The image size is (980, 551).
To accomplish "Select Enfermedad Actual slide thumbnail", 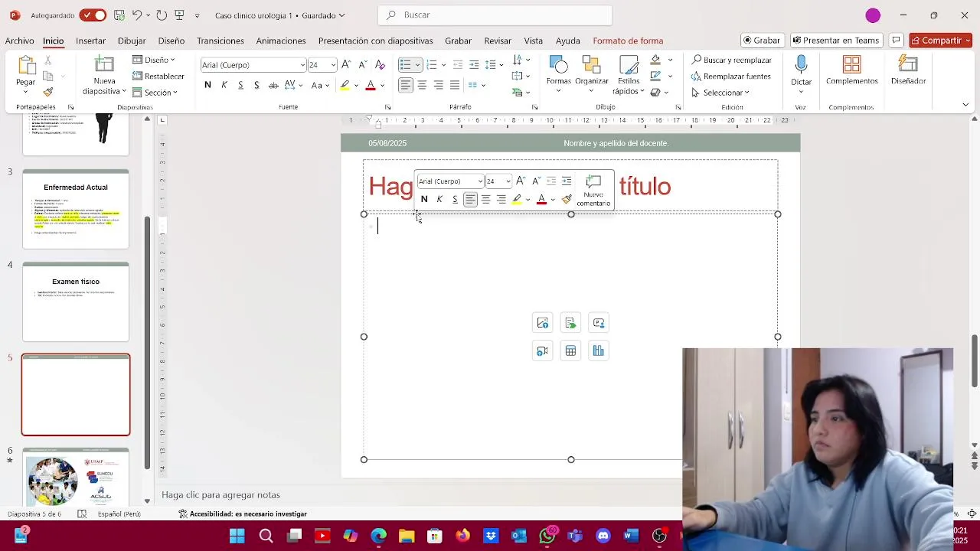I will [76, 209].
